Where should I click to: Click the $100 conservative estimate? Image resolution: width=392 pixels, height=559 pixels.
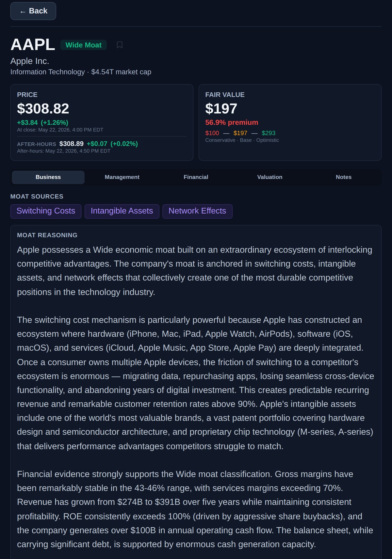point(212,133)
